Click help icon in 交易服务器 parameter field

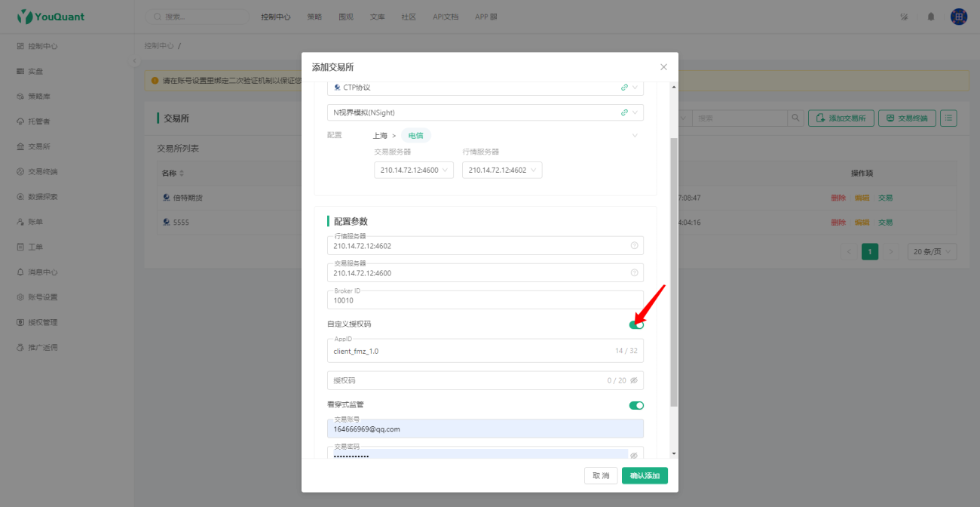pyautogui.click(x=634, y=272)
